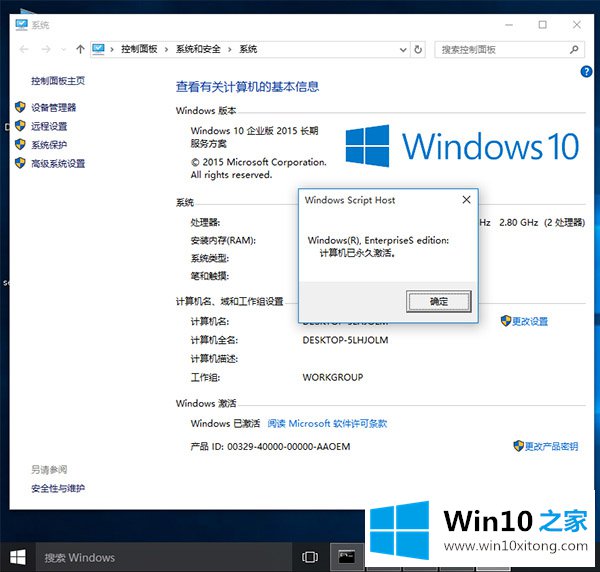Viewport: 600px width, 572px height.
Task: Click the help question mark icon
Action: (586, 72)
